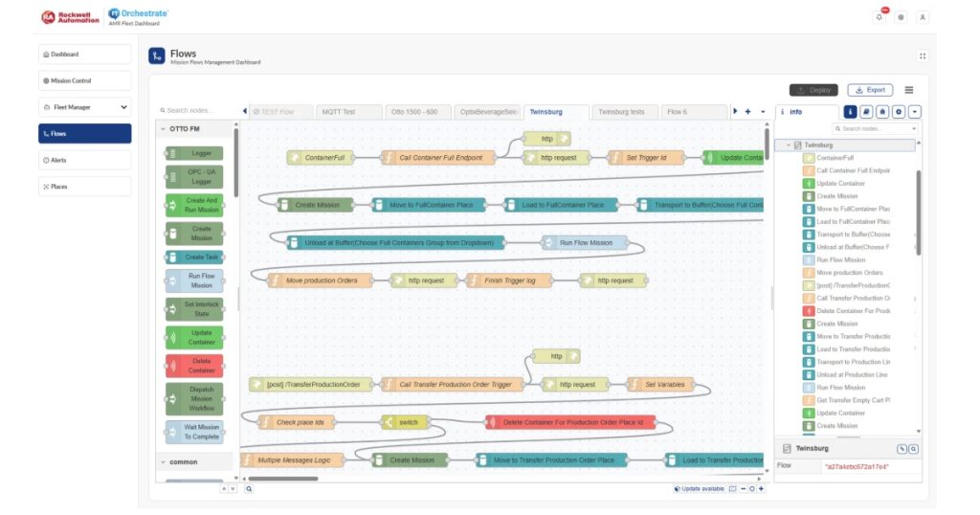
Task: Open the debug messages bug icon
Action: click(x=882, y=112)
